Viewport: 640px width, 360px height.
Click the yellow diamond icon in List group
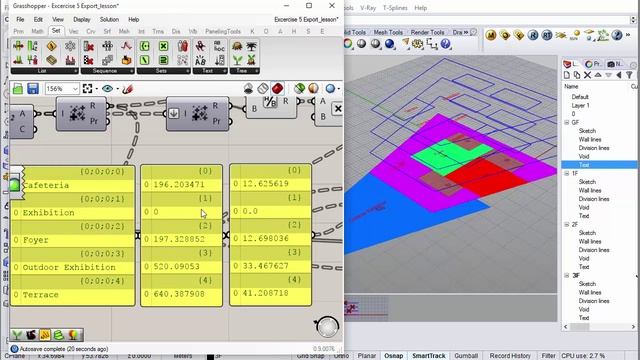point(51,46)
